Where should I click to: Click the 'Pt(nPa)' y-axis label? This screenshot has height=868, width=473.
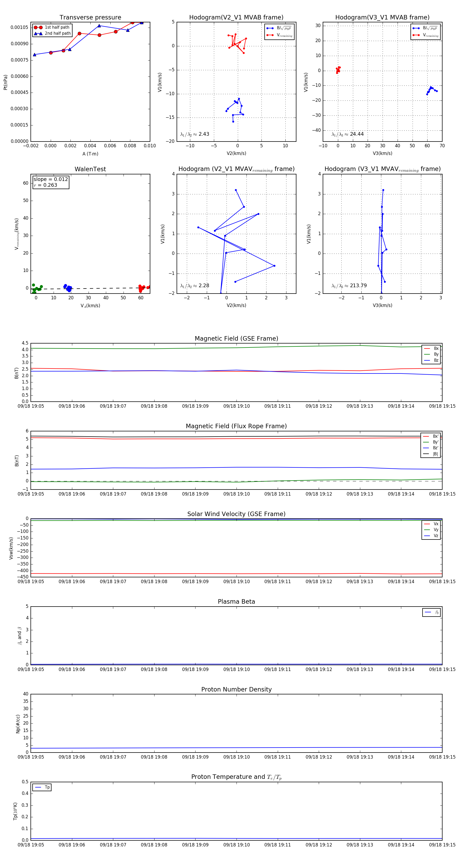[5, 82]
